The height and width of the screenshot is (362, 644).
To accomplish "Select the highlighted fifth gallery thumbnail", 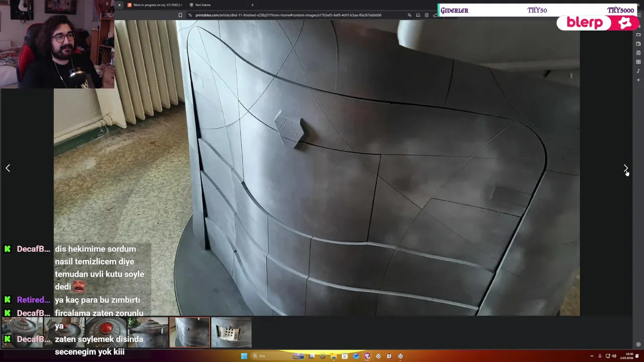I will tap(190, 332).
